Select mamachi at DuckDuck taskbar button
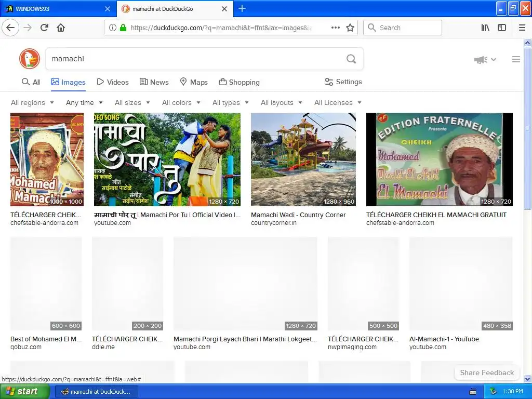The width and height of the screenshot is (532, 399). (x=96, y=392)
